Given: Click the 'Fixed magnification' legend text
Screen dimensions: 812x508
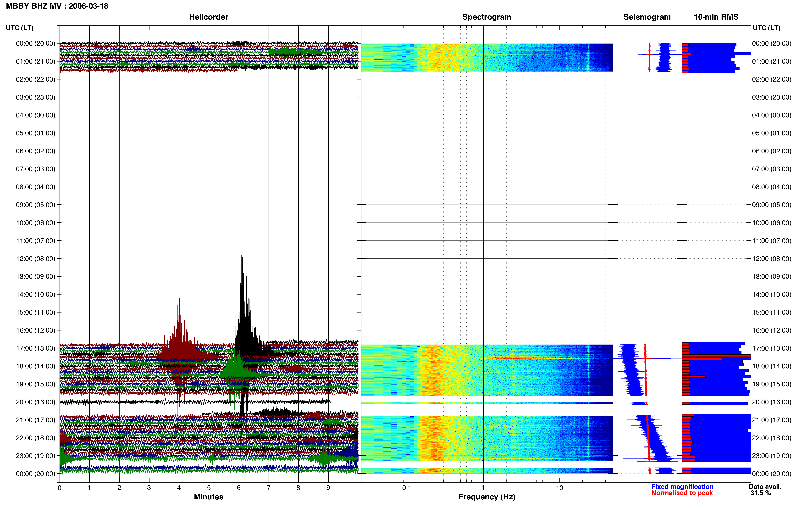Looking at the screenshot, I should [x=682, y=486].
